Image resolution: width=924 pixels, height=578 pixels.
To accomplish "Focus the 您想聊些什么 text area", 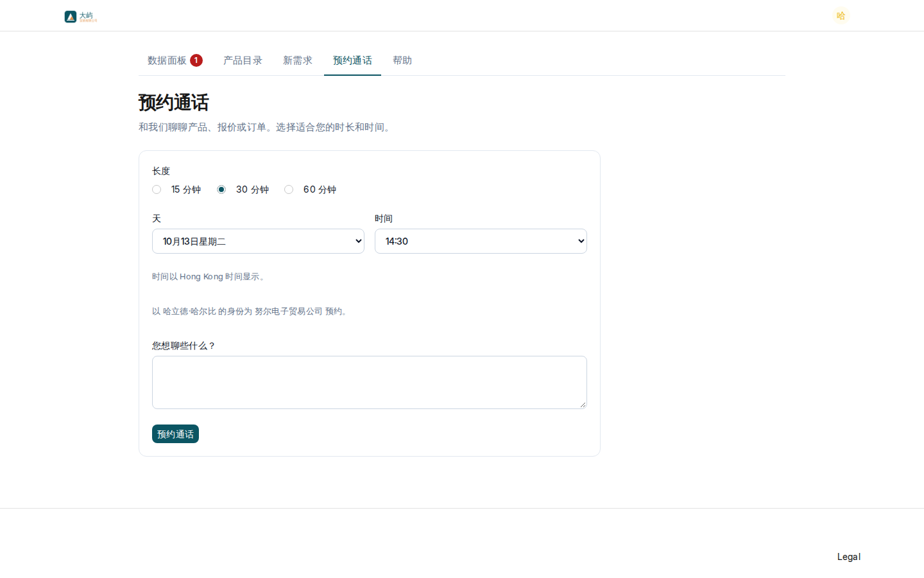I will point(370,382).
